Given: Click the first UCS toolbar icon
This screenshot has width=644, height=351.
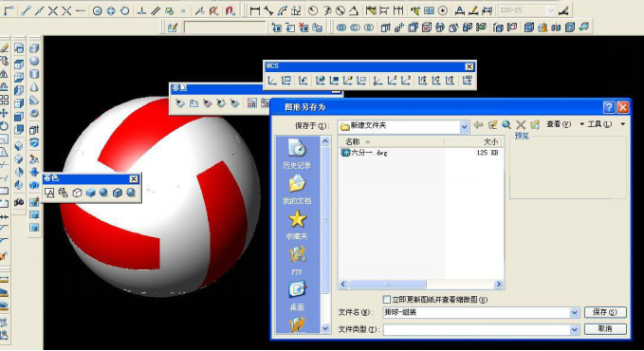Looking at the screenshot, I should 272,81.
